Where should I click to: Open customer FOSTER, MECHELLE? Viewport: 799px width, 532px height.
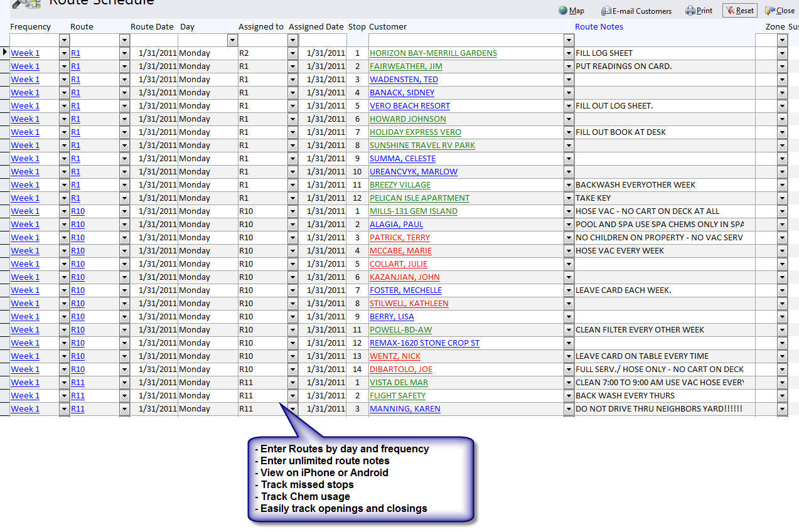[405, 290]
